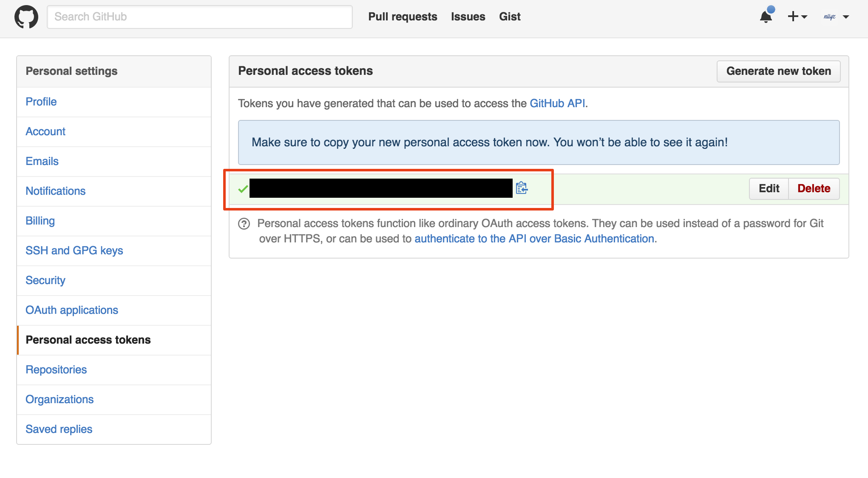Open the GitHub home logo
Viewport: 868px width, 478px height.
26,17
